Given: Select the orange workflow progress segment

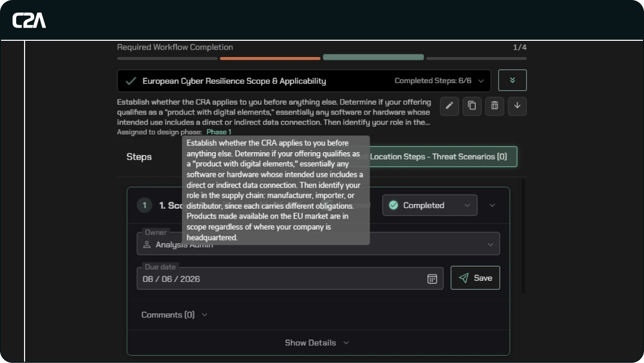Looking at the screenshot, I should pos(270,58).
